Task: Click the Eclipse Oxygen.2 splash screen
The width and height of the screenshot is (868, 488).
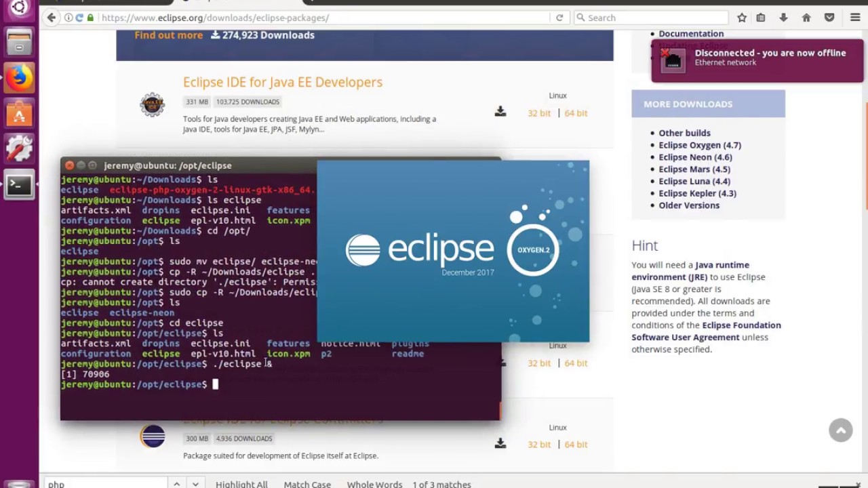Action: [453, 251]
